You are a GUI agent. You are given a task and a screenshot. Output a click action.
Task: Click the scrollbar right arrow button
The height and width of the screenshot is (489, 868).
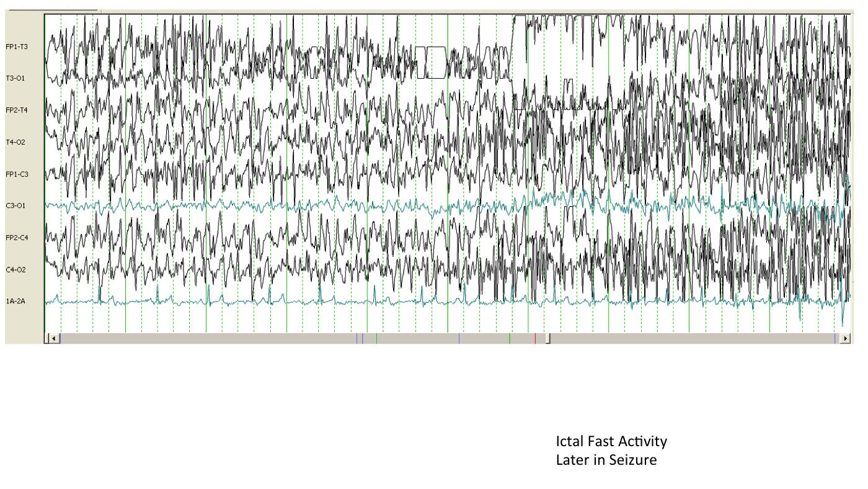click(x=844, y=338)
